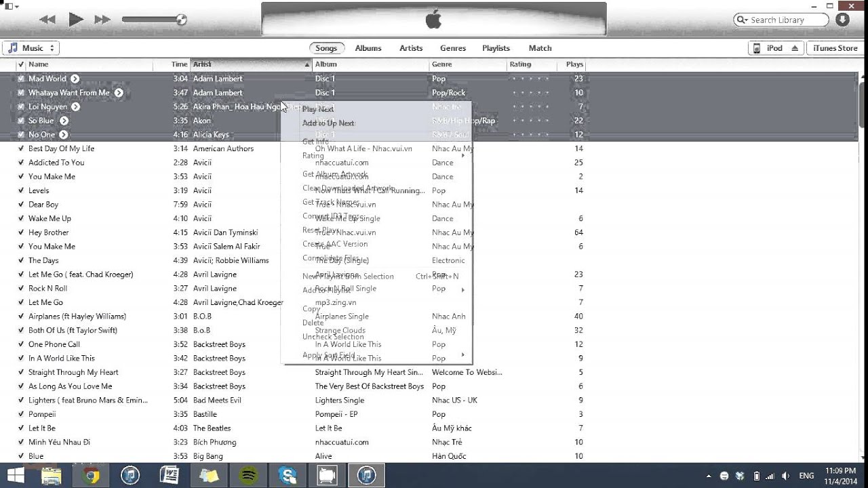
Task: Click the fast forward next track button
Action: click(102, 20)
